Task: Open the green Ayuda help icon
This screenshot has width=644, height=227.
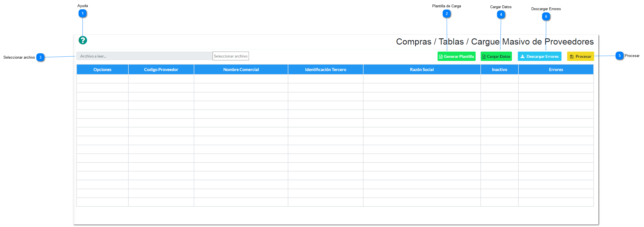Action: [x=83, y=40]
